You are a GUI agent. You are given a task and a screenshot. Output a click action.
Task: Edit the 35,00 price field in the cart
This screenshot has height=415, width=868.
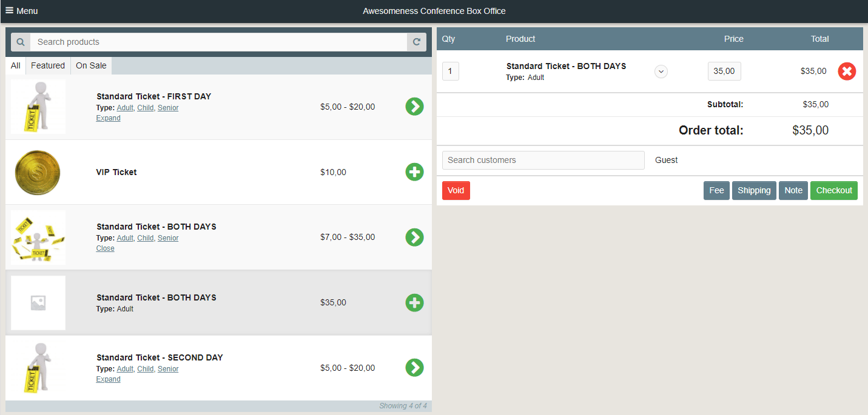tap(724, 71)
